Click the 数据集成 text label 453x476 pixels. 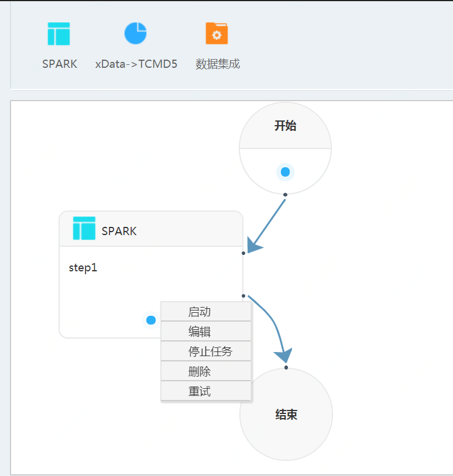point(218,64)
